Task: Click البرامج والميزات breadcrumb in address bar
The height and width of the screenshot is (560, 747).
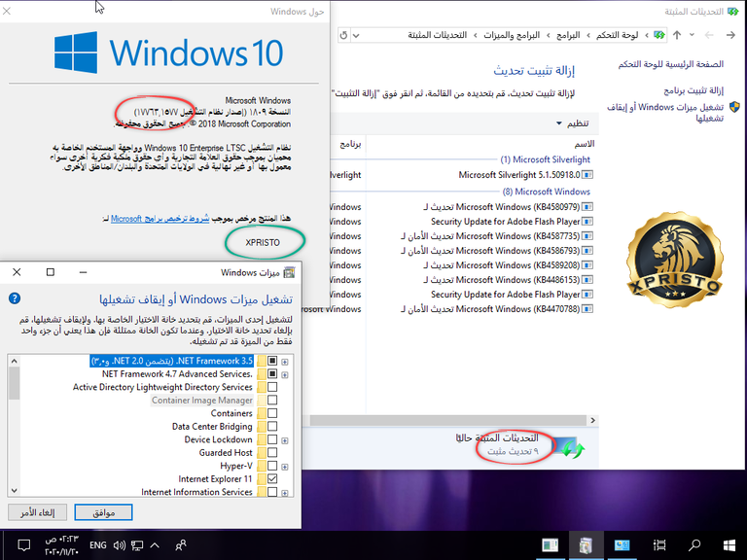Action: tap(512, 35)
